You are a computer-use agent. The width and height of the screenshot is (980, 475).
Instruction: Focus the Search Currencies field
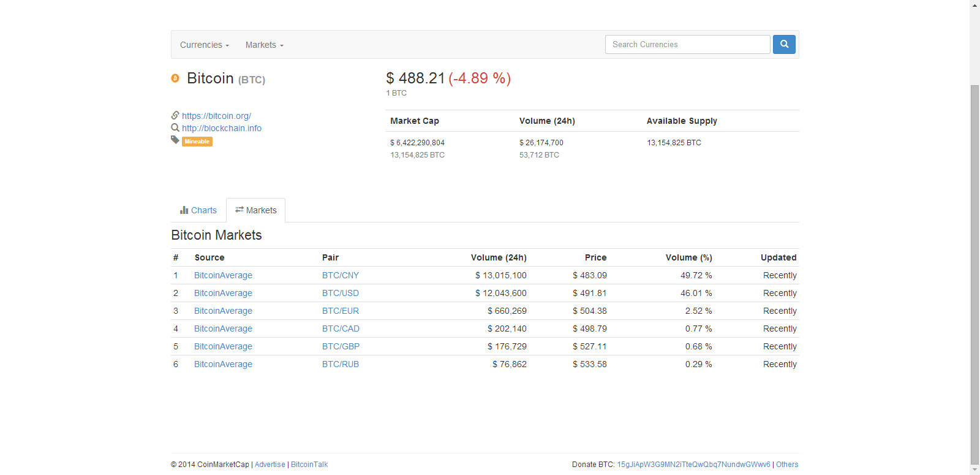tap(687, 44)
